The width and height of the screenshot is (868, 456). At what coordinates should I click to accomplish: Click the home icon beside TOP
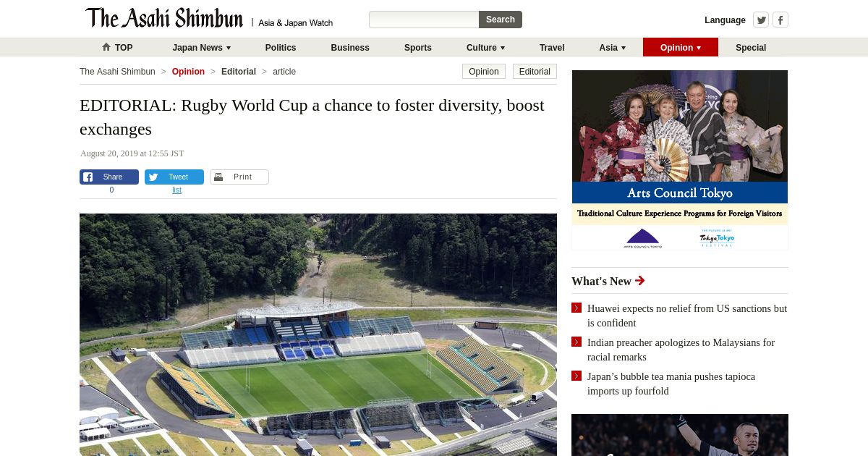point(106,47)
